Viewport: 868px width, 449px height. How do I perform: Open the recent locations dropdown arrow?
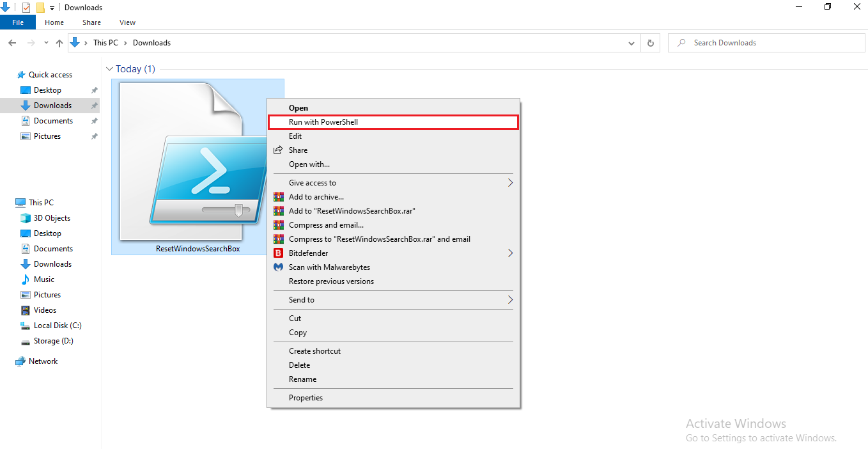click(46, 43)
